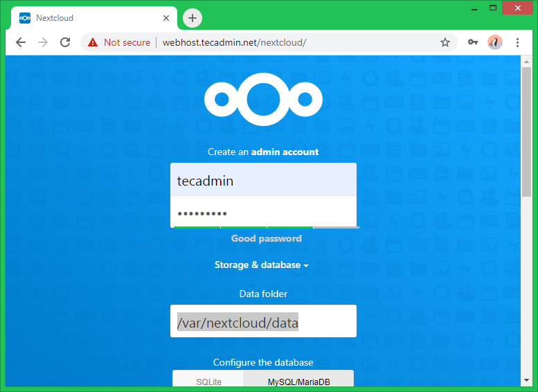The image size is (538, 392).
Task: Click the Data folder label
Action: [x=263, y=294]
